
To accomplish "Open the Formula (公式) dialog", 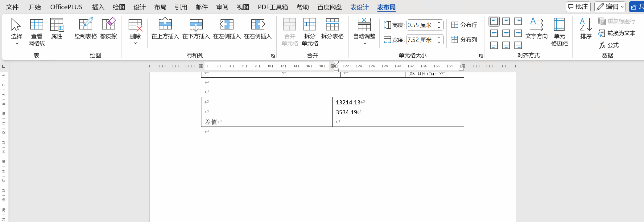I will (609, 45).
